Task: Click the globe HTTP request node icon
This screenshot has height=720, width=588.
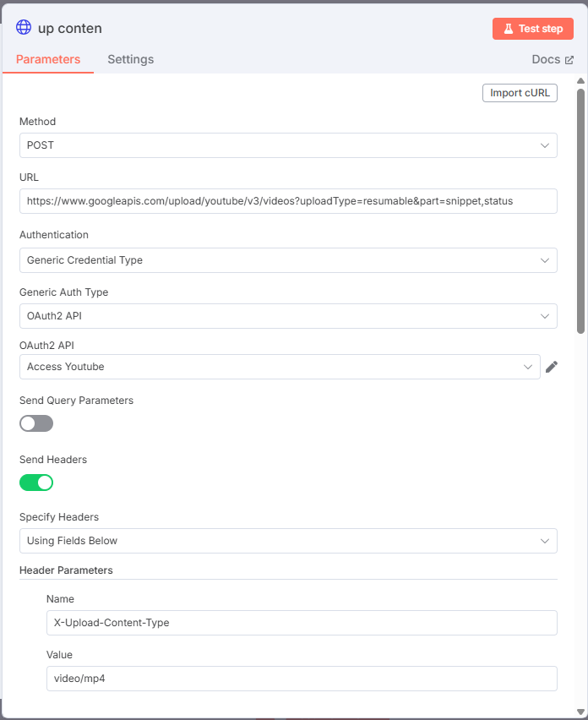Action: point(24,28)
